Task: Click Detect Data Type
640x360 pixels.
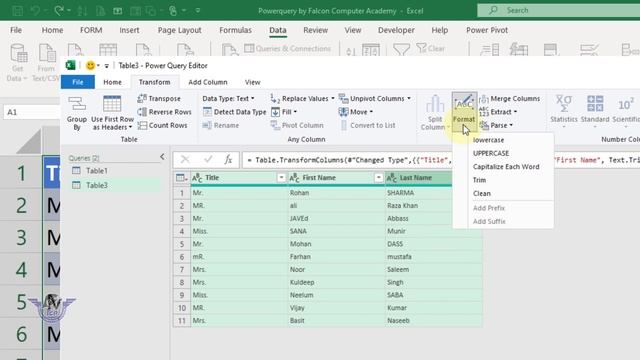Action: click(234, 112)
